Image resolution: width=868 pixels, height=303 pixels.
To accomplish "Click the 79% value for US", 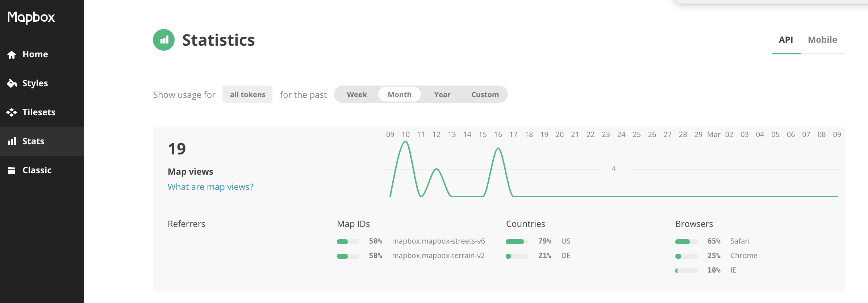I will coord(545,241).
